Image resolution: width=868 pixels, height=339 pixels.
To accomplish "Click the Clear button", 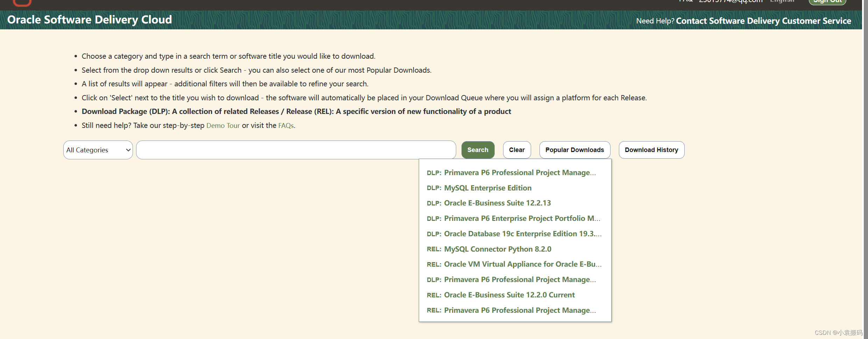I will point(517,150).
